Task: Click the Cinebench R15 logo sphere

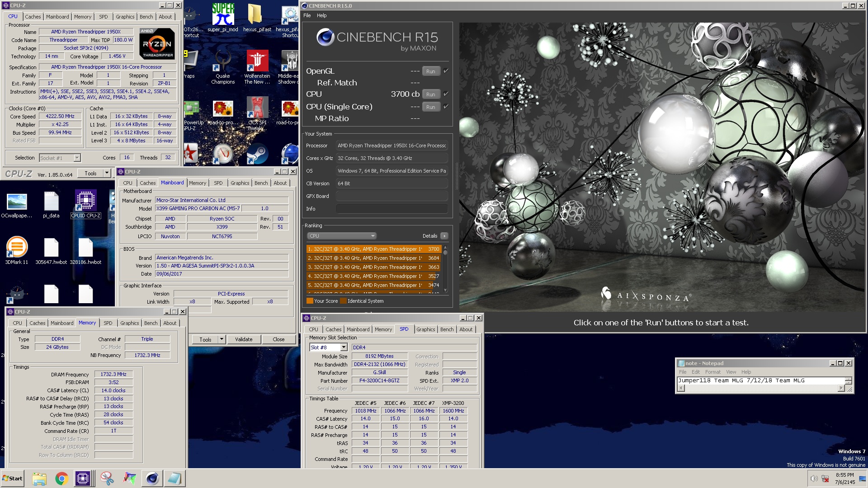Action: (x=325, y=37)
